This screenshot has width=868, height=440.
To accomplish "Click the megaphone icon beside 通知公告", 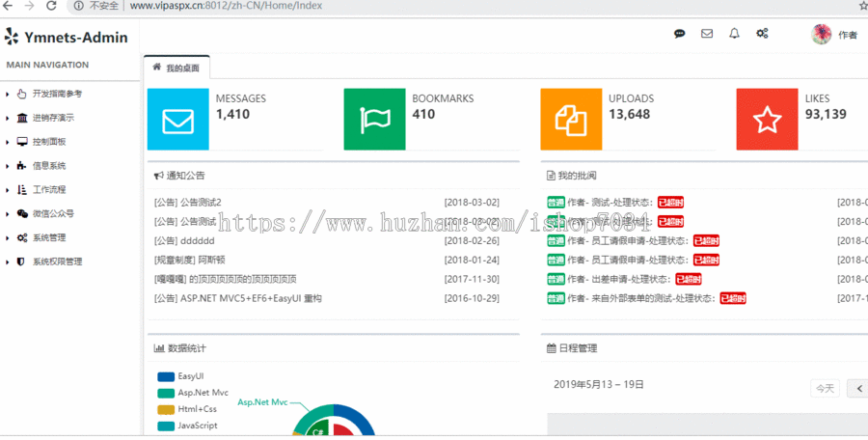I will pyautogui.click(x=159, y=176).
